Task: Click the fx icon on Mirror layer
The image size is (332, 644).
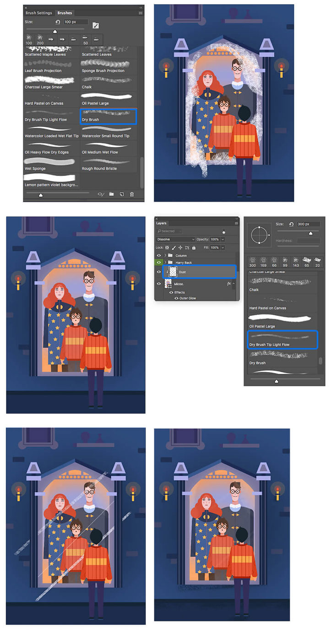Action: click(229, 284)
